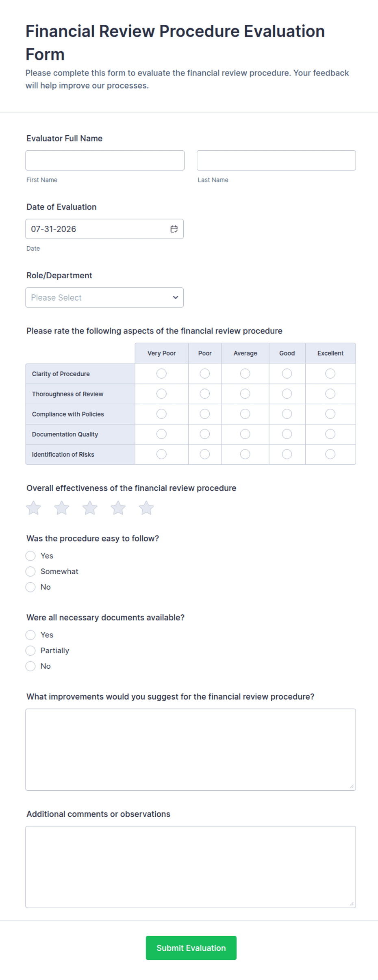Click the suggested improvements text area
Image resolution: width=378 pixels, height=980 pixels.
191,750
